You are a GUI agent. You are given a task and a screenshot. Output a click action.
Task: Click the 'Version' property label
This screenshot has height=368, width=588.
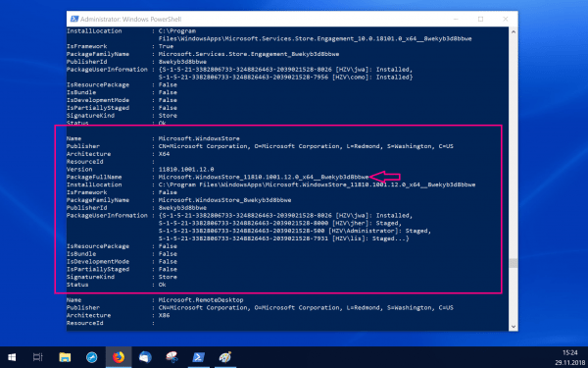coord(79,170)
